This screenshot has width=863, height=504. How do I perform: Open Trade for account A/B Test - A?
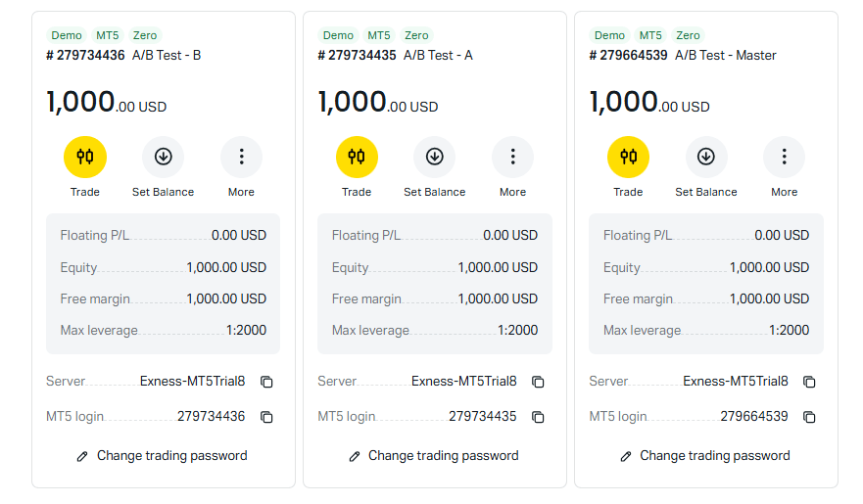[357, 158]
